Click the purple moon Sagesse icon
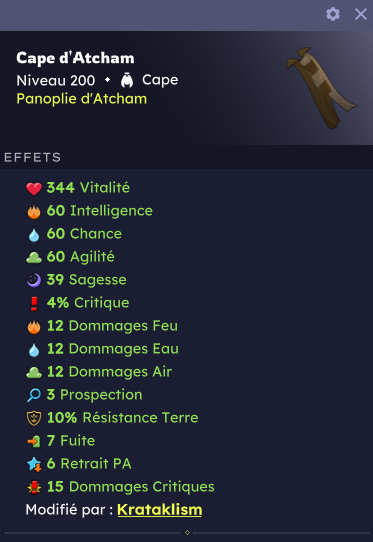The width and height of the screenshot is (373, 542). (34, 280)
